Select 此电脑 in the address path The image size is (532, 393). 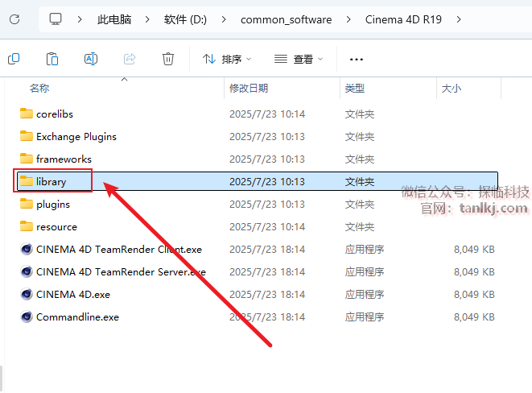(x=114, y=19)
